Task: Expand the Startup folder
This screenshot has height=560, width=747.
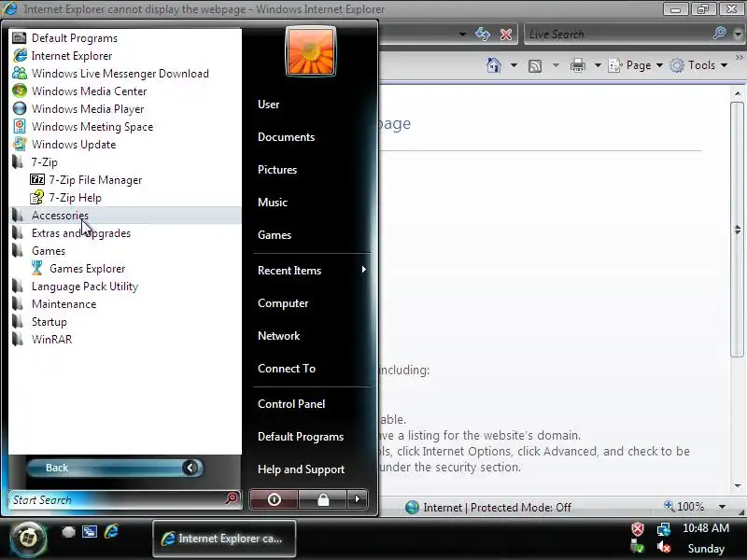Action: (x=125, y=321)
